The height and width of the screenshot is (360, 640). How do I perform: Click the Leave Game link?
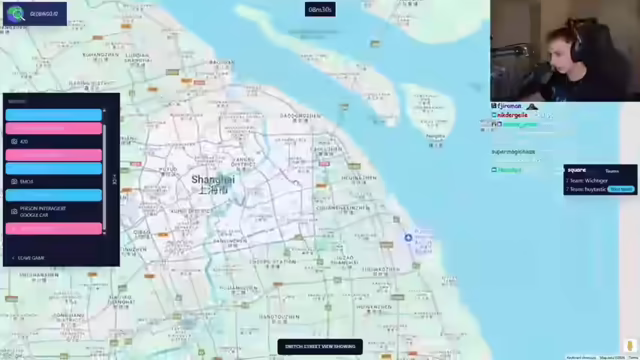[x=28, y=258]
